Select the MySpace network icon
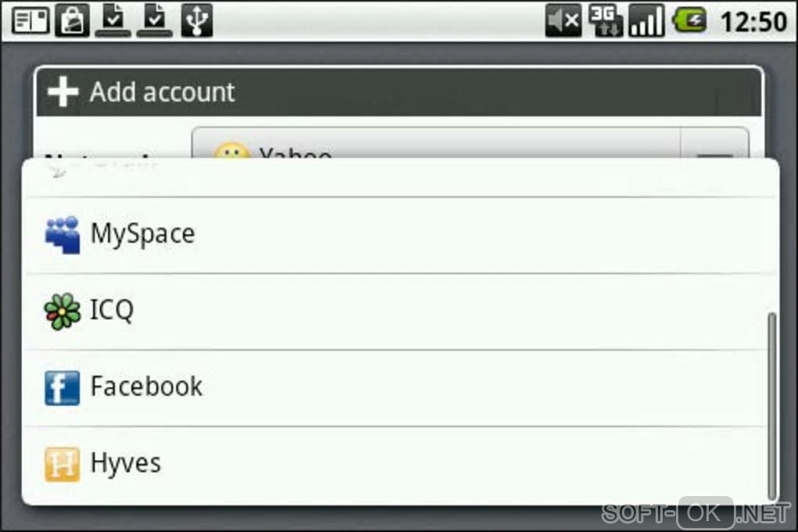This screenshot has height=532, width=798. (62, 235)
